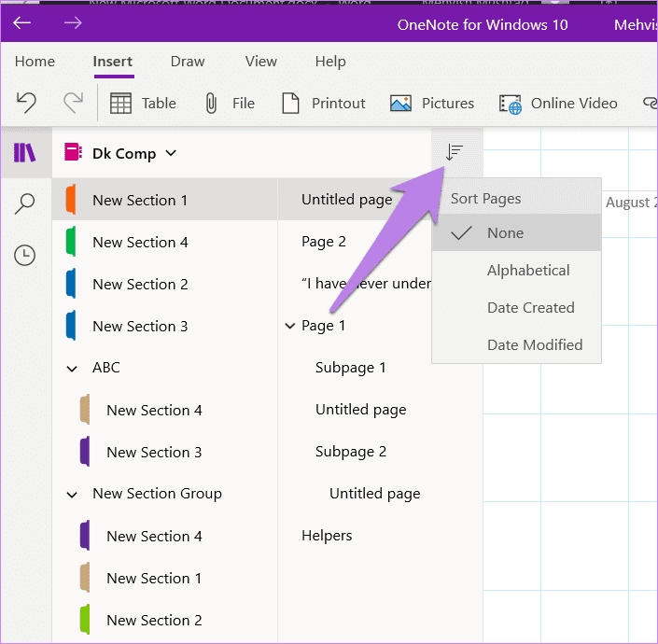This screenshot has width=658, height=644.
Task: Open lime New Section 2 in New Section Group
Action: [164, 620]
